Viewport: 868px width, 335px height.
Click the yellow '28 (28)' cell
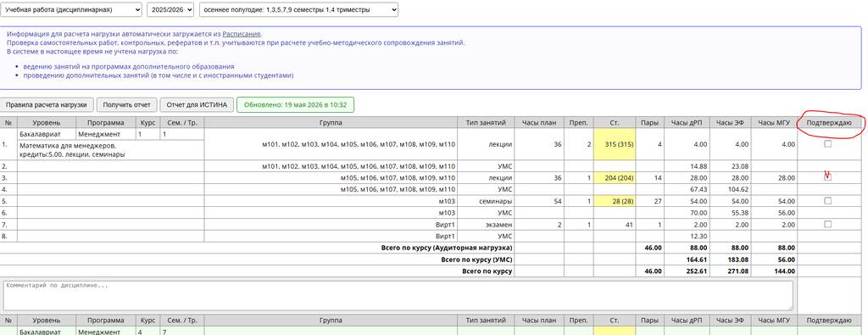click(x=614, y=201)
